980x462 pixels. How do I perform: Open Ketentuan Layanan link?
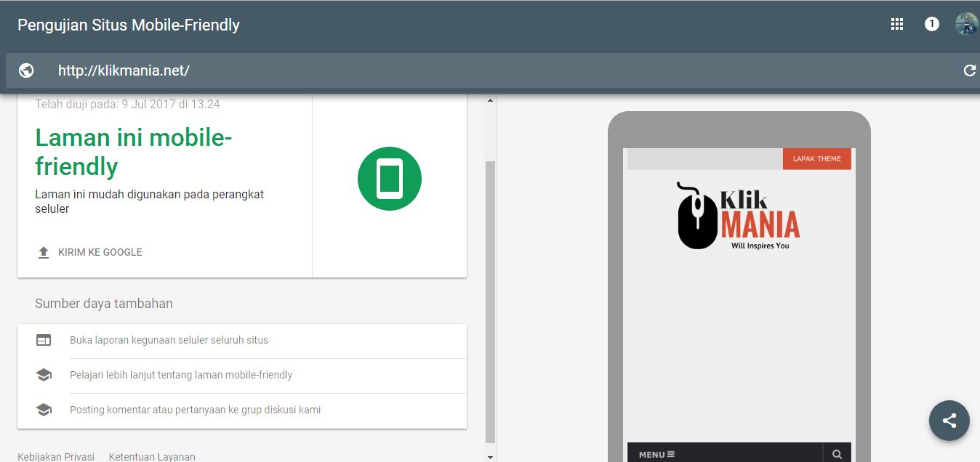click(x=152, y=457)
